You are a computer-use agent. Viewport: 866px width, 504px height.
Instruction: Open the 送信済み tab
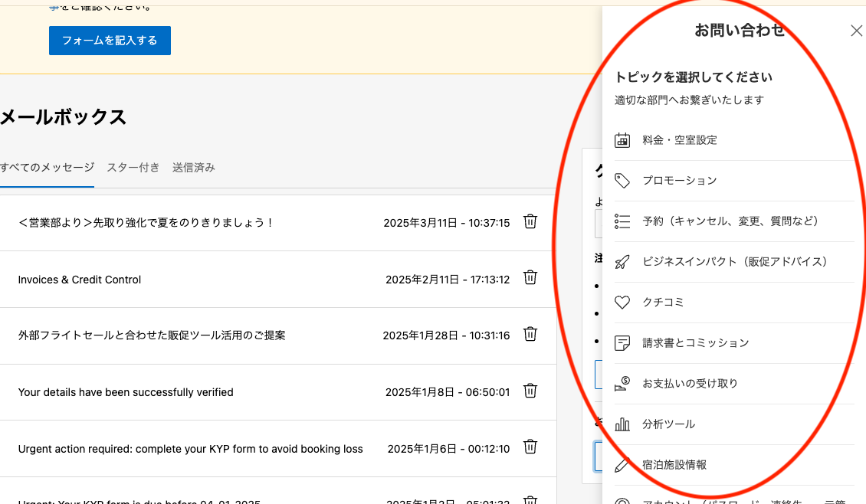[193, 167]
